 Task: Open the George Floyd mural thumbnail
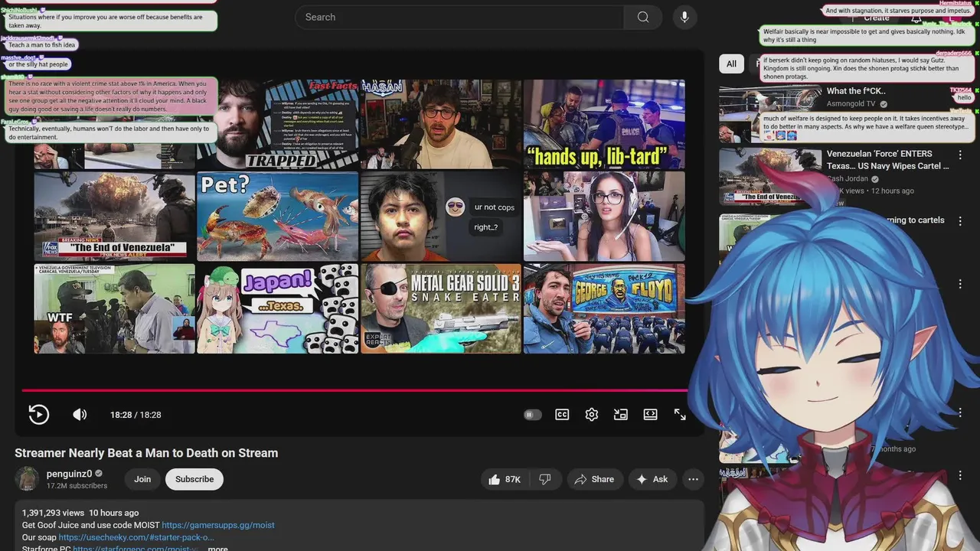click(x=604, y=308)
